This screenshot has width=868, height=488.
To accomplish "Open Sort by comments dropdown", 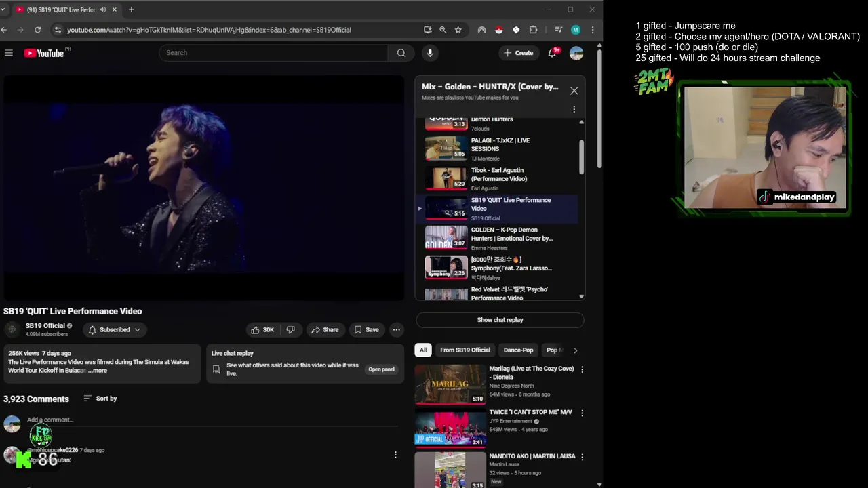I will tap(100, 399).
